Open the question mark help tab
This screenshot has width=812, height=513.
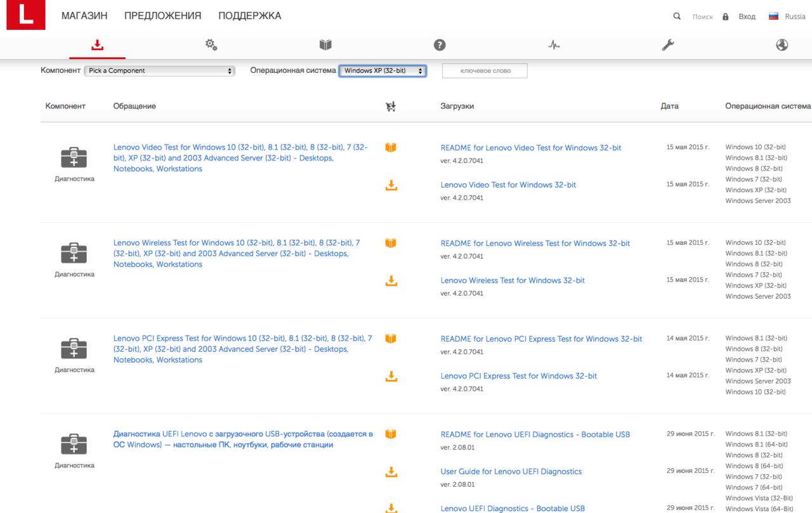(439, 45)
